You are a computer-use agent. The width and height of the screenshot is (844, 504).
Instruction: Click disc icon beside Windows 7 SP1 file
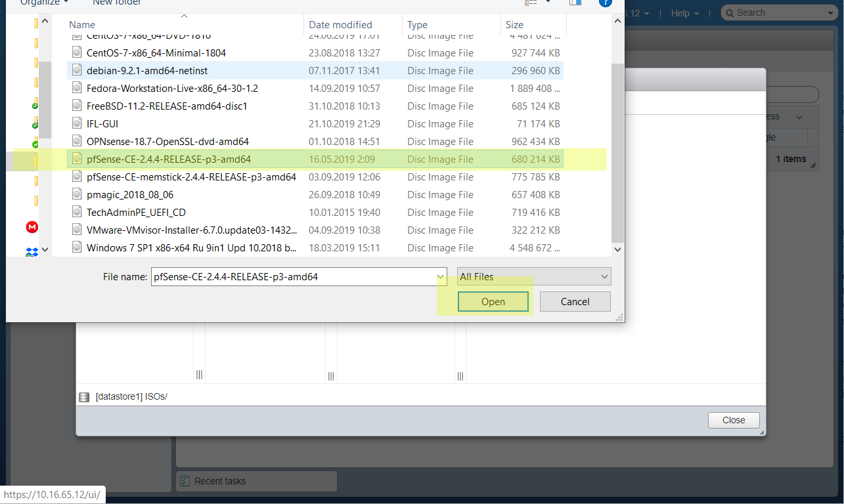77,247
